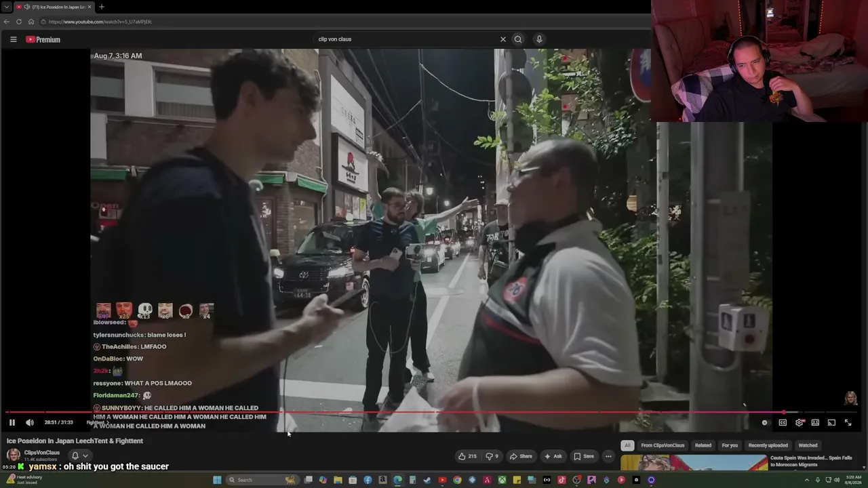Select the 'Watched' filter chip
The width and height of the screenshot is (868, 488).
808,445
